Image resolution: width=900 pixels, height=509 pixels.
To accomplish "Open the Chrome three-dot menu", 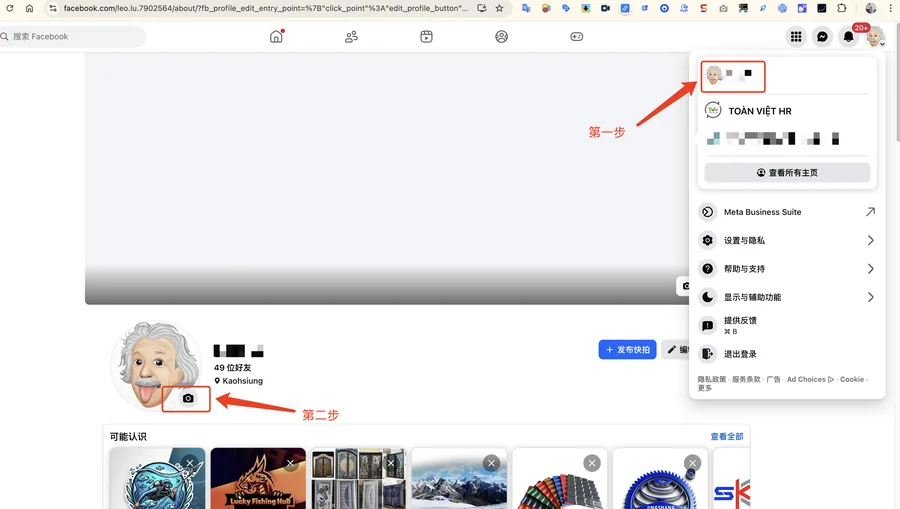I will pyautogui.click(x=891, y=8).
